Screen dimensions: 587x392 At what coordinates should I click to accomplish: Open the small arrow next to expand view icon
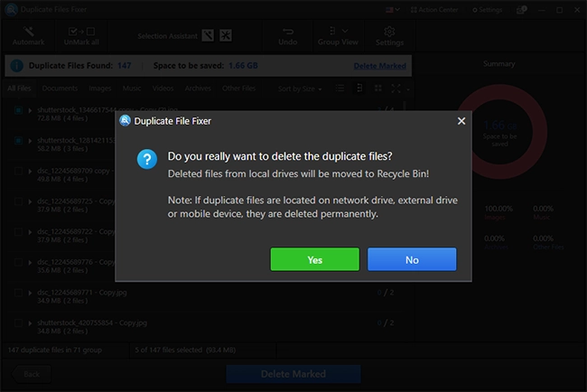408,89
